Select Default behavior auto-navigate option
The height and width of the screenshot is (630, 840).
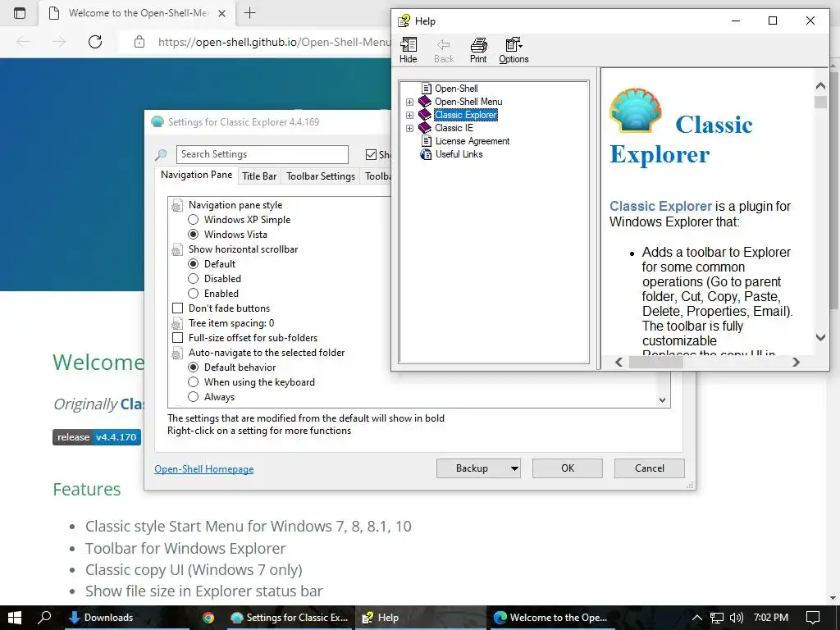click(x=194, y=367)
